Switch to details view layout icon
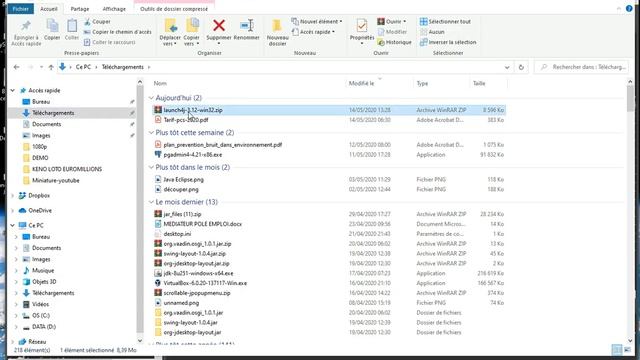 [617, 350]
